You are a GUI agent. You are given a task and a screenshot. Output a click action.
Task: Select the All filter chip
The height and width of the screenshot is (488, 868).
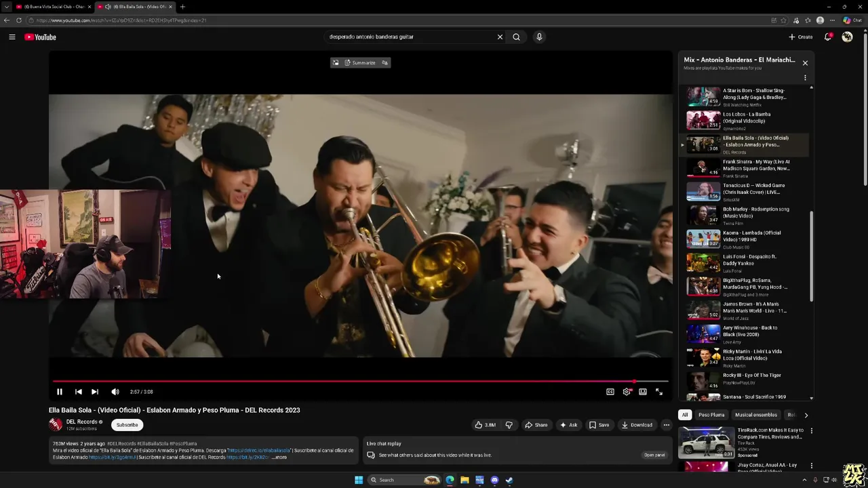685,415
